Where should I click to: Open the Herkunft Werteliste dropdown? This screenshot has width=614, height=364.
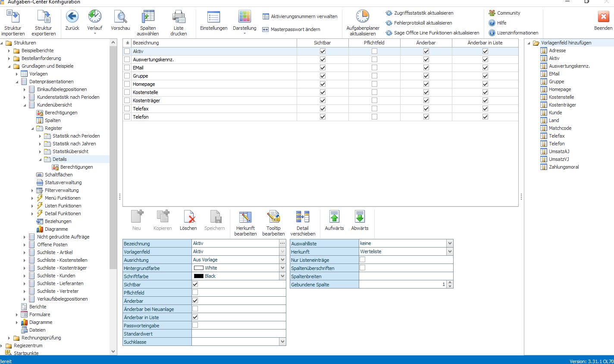coord(450,251)
